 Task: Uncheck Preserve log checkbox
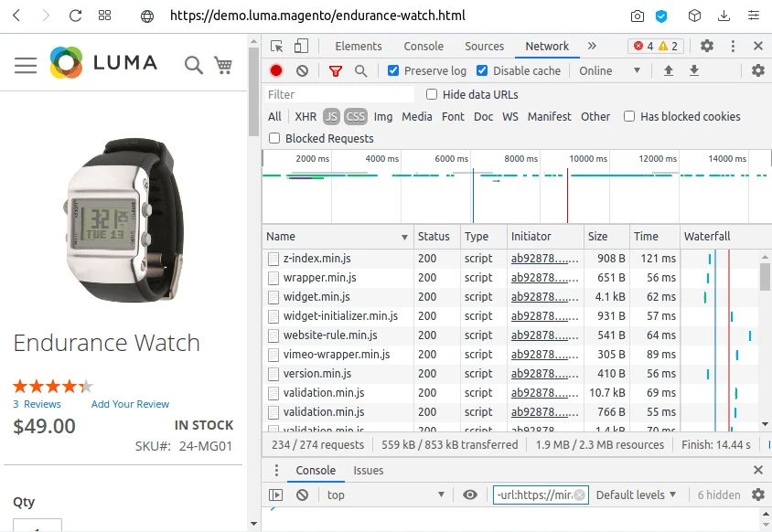tap(393, 70)
